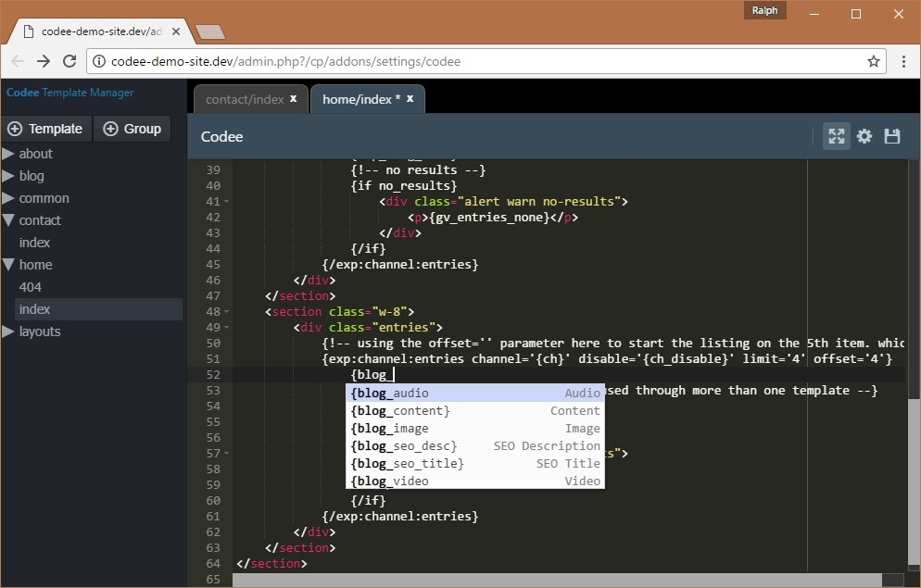Expand the about template group
This screenshot has width=921, height=588.
(8, 154)
